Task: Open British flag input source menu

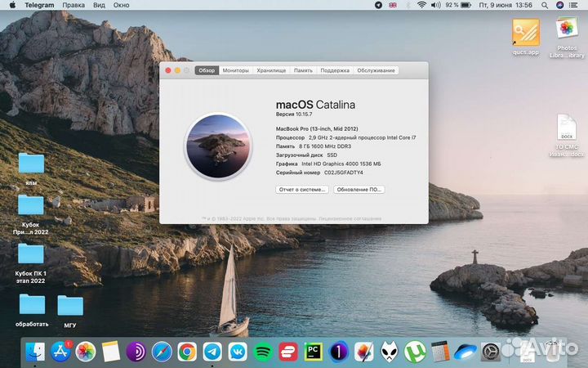Action: tap(393, 5)
